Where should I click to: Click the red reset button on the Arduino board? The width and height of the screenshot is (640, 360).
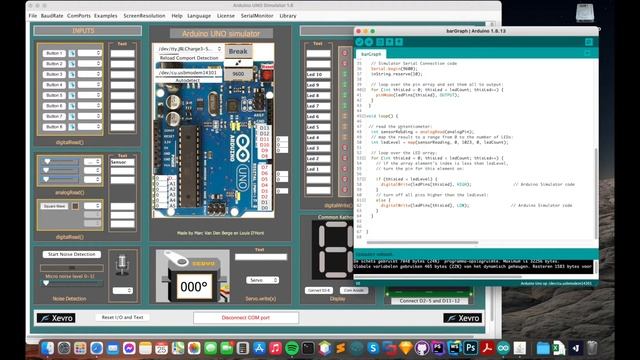point(267,75)
